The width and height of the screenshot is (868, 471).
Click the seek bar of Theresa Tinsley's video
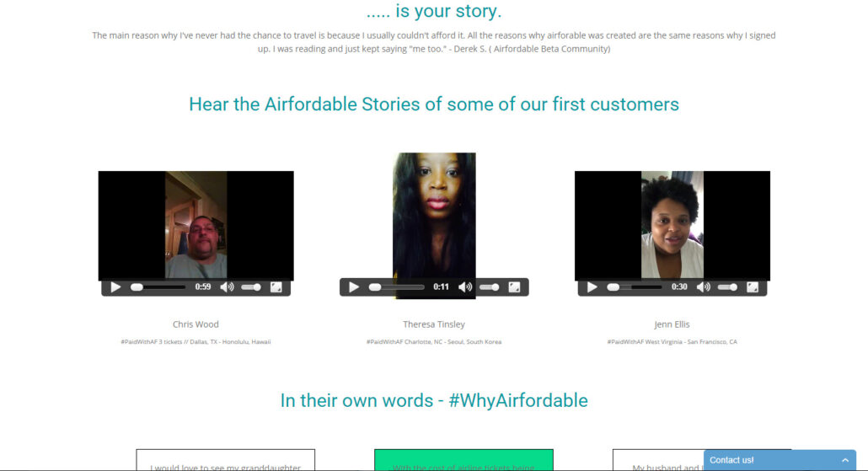click(x=396, y=287)
